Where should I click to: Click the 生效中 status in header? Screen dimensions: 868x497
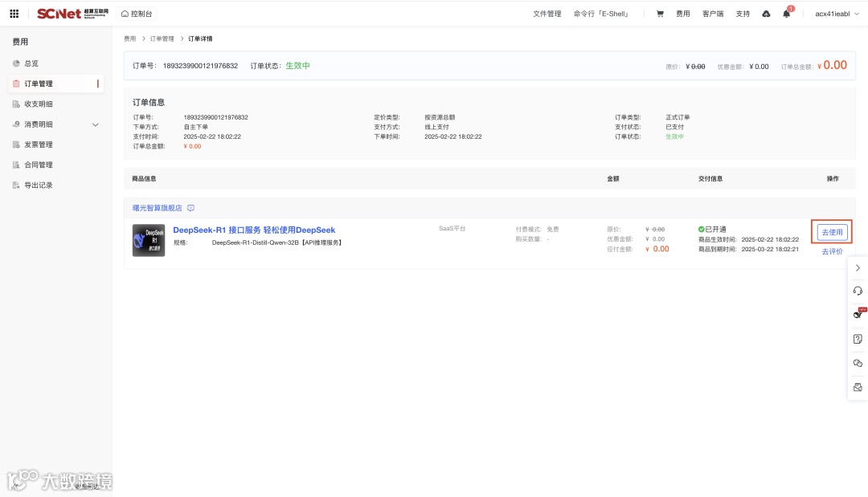(298, 66)
